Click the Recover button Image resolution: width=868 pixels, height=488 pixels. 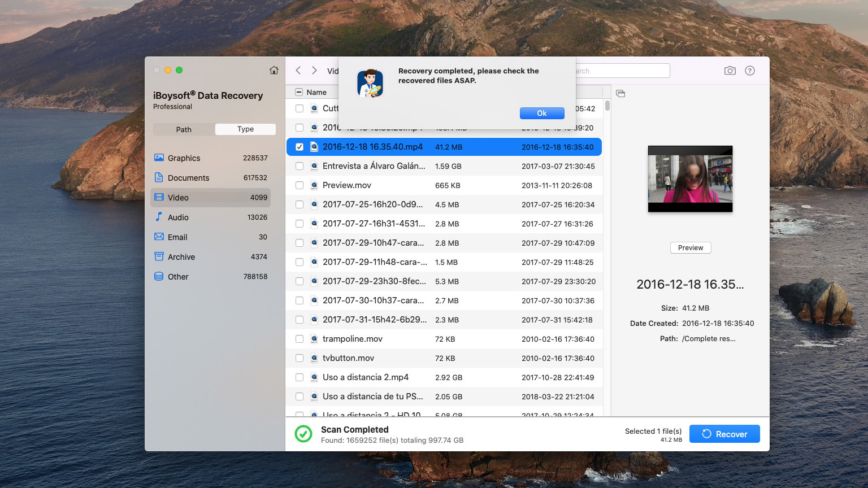pos(724,434)
